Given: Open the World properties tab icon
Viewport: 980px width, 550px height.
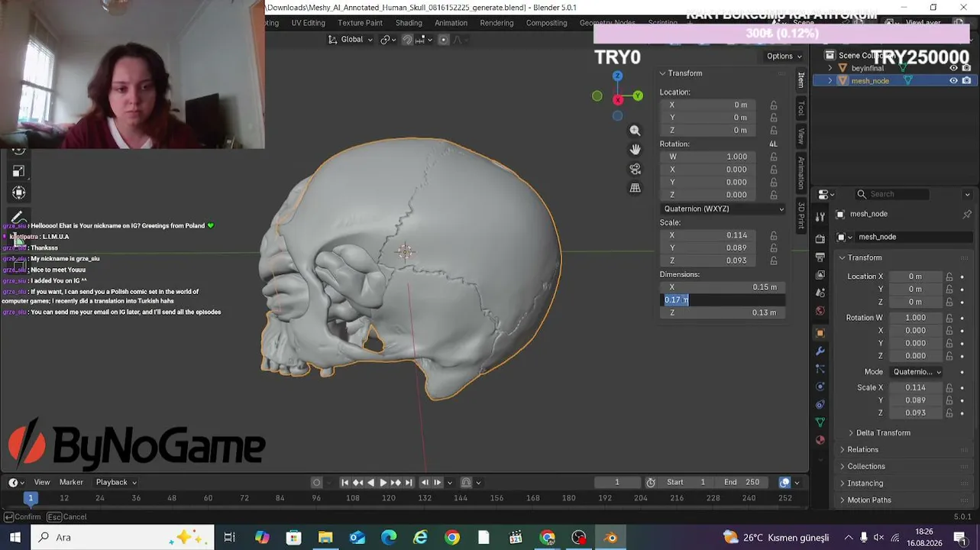Looking at the screenshot, I should coord(820,311).
